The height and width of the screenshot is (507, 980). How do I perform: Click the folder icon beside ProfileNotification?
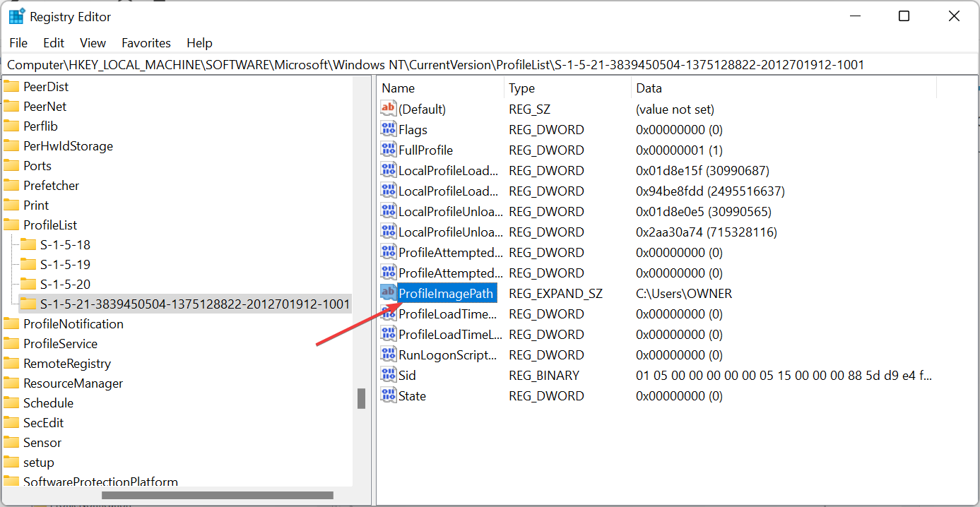11,324
